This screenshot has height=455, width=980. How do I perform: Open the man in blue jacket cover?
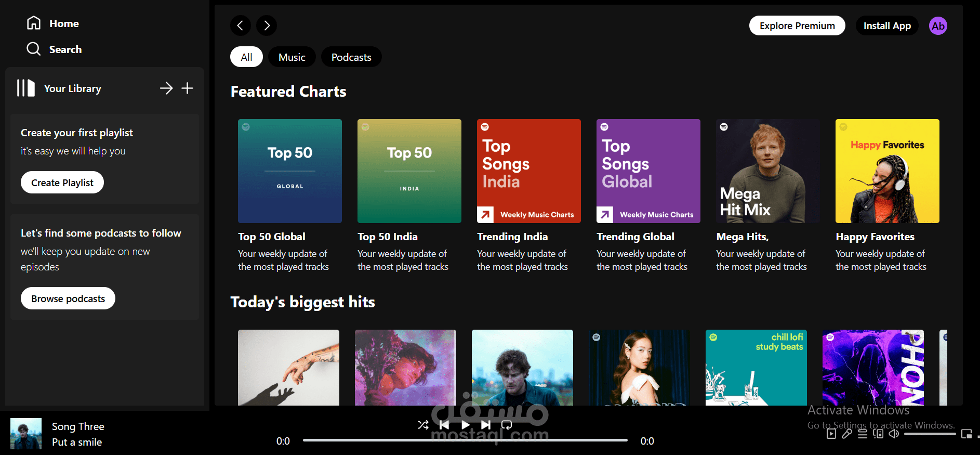tap(522, 368)
